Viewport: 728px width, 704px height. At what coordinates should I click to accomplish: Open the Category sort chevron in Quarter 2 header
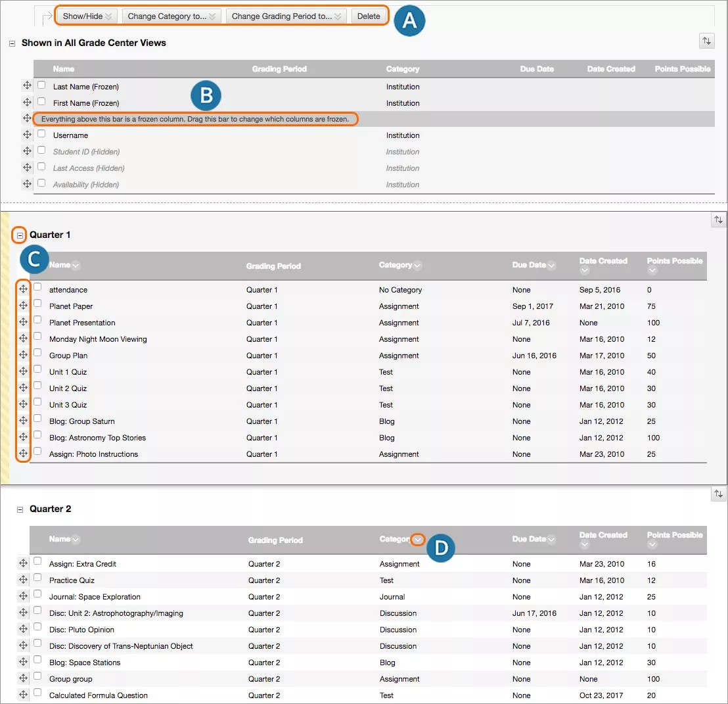coord(419,539)
